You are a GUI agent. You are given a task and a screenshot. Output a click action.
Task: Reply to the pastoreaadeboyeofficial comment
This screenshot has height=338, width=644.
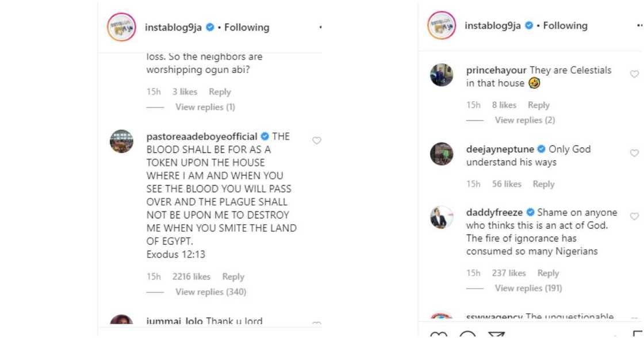[233, 277]
